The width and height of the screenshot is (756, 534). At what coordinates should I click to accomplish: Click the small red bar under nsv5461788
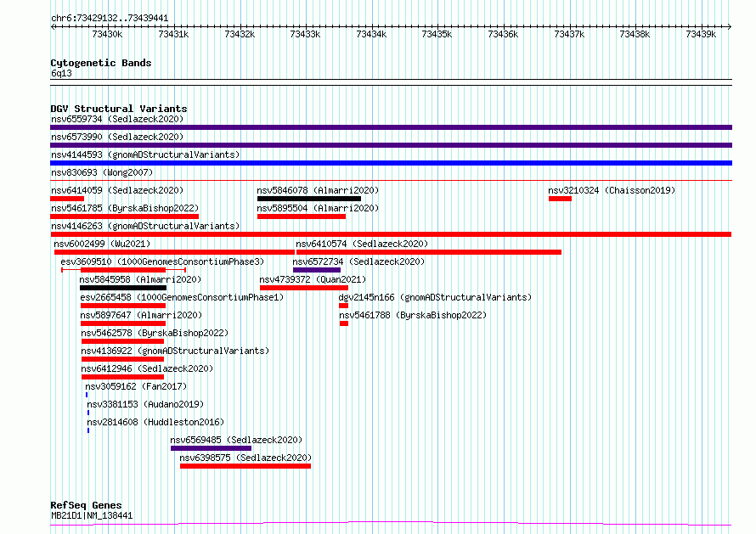tap(344, 323)
